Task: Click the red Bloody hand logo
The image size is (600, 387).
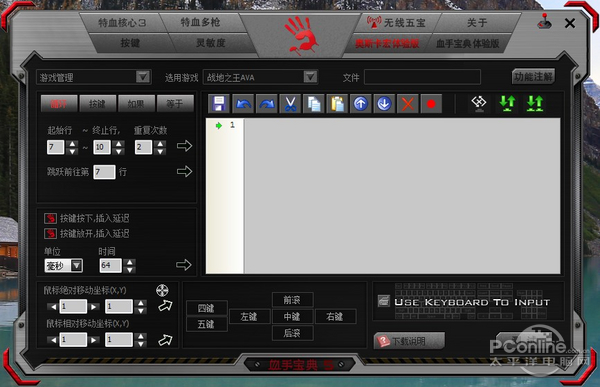Action: 302,35
